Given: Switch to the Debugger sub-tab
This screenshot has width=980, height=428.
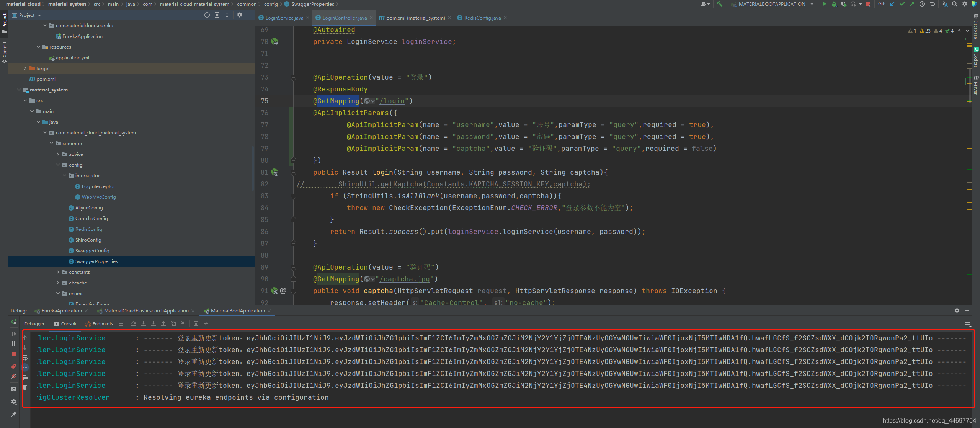Looking at the screenshot, I should [34, 324].
